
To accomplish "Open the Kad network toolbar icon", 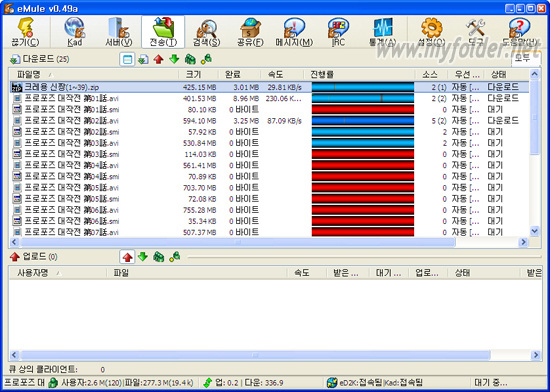I will click(75, 32).
